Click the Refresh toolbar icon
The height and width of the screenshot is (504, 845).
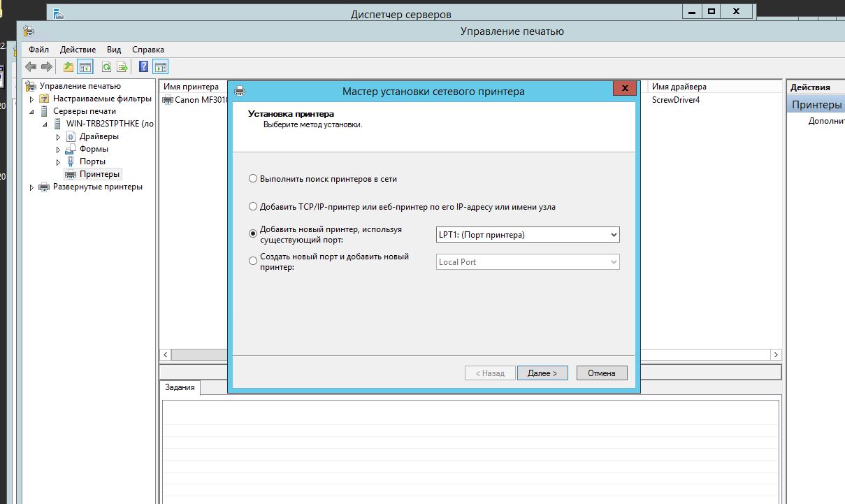tap(106, 67)
